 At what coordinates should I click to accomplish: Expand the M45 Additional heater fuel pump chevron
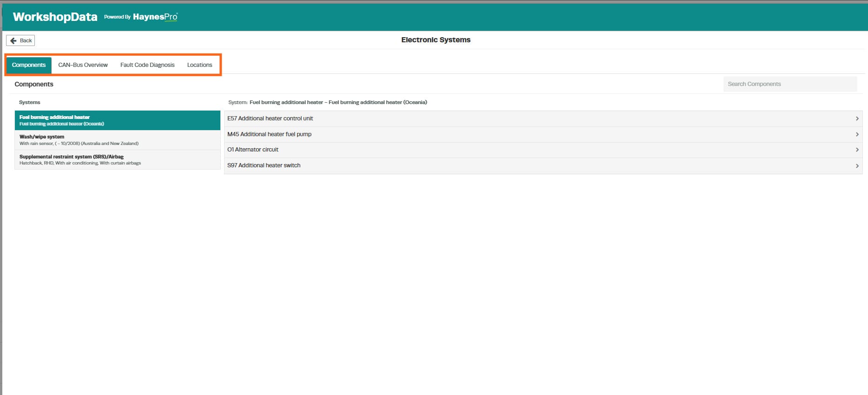point(857,134)
